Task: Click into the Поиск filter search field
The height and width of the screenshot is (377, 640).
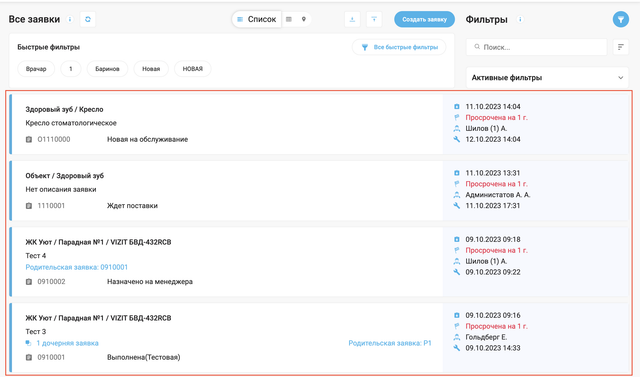Action: click(536, 47)
